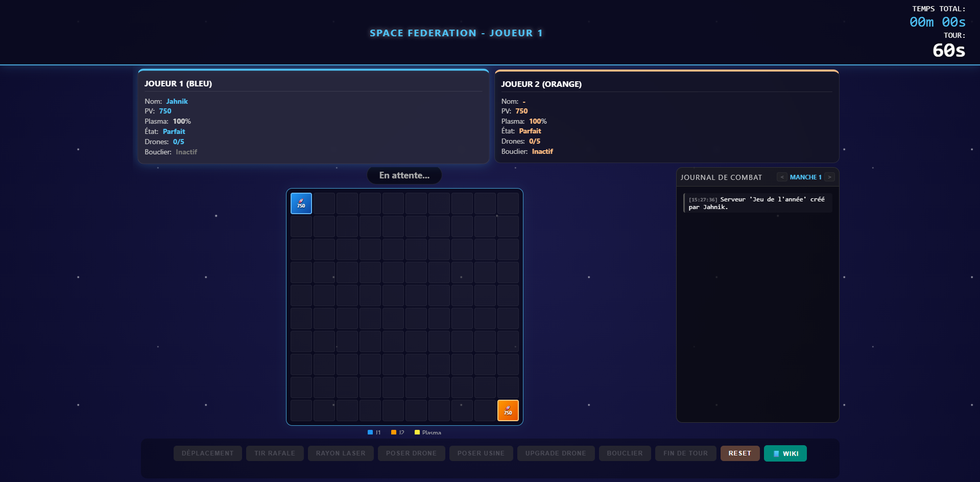Activate the Upgrade Drone option
980x482 pixels.
556,453
